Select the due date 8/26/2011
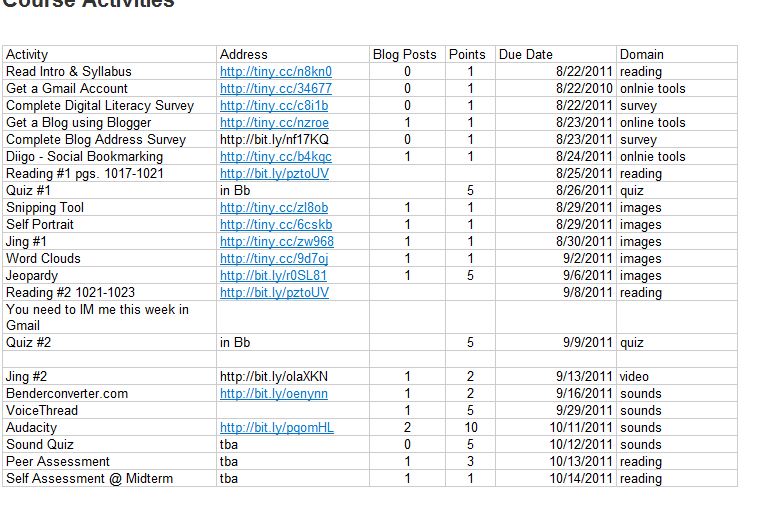Screen dimensions: 758x507 point(584,190)
